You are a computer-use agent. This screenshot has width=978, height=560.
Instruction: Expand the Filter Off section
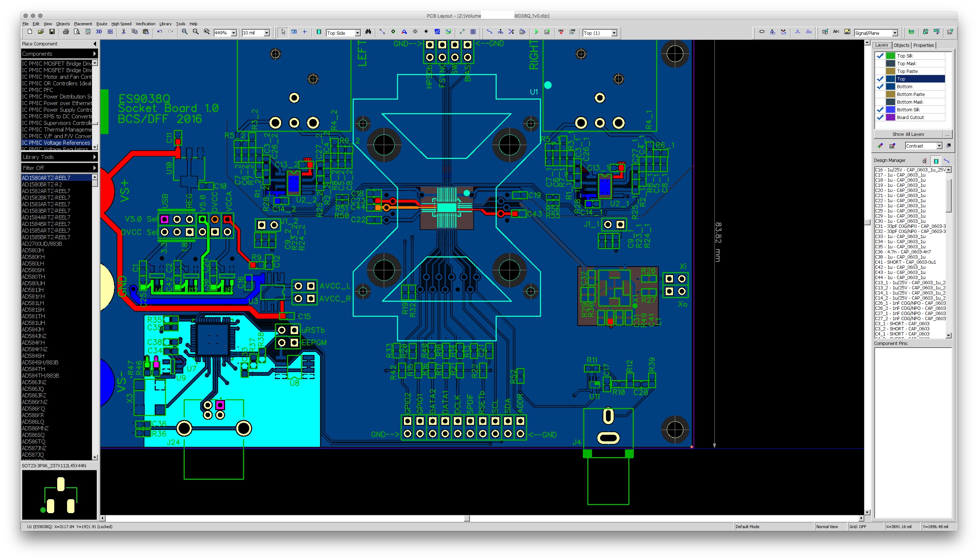(59, 168)
